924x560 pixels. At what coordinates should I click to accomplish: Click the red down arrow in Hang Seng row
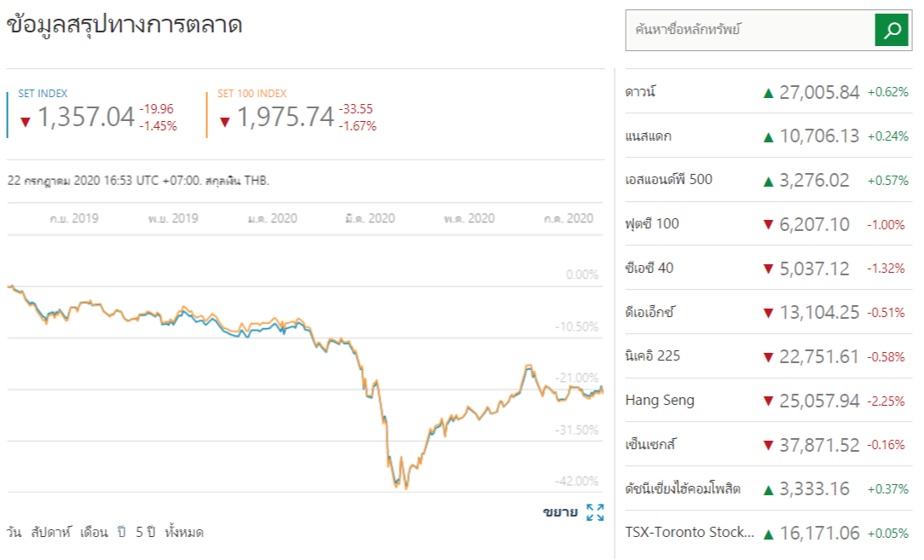768,401
